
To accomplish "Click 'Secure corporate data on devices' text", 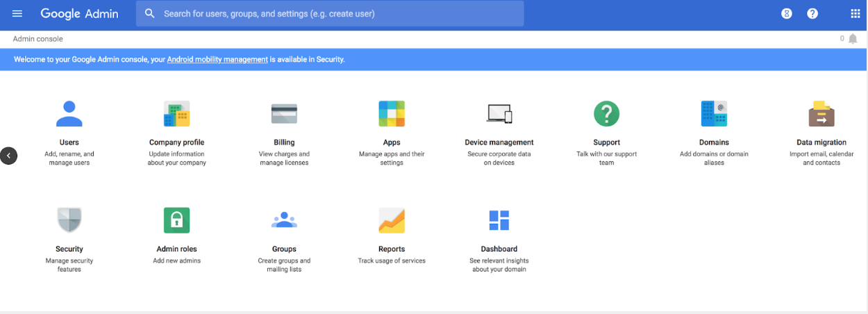I will (499, 158).
